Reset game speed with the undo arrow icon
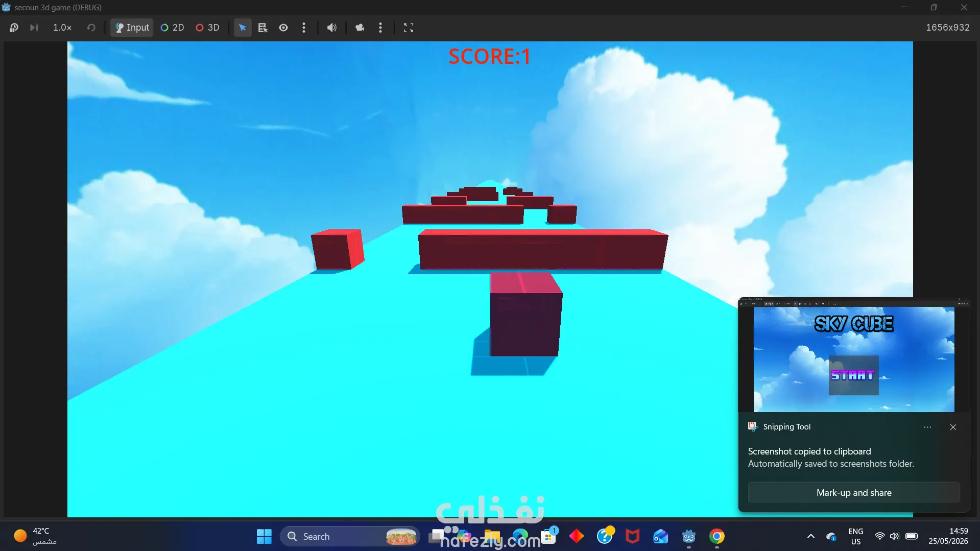 pos(91,28)
